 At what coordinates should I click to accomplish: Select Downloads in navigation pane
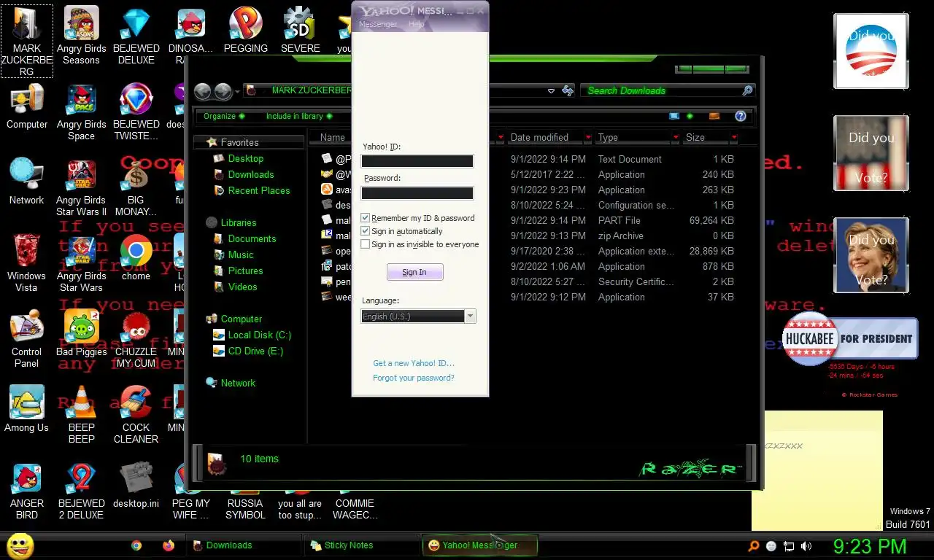[x=251, y=174]
